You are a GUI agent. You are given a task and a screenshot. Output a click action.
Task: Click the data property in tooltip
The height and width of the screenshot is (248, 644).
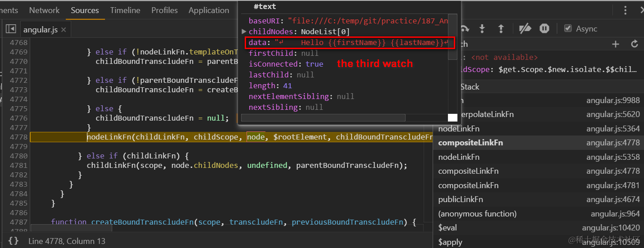(x=347, y=43)
